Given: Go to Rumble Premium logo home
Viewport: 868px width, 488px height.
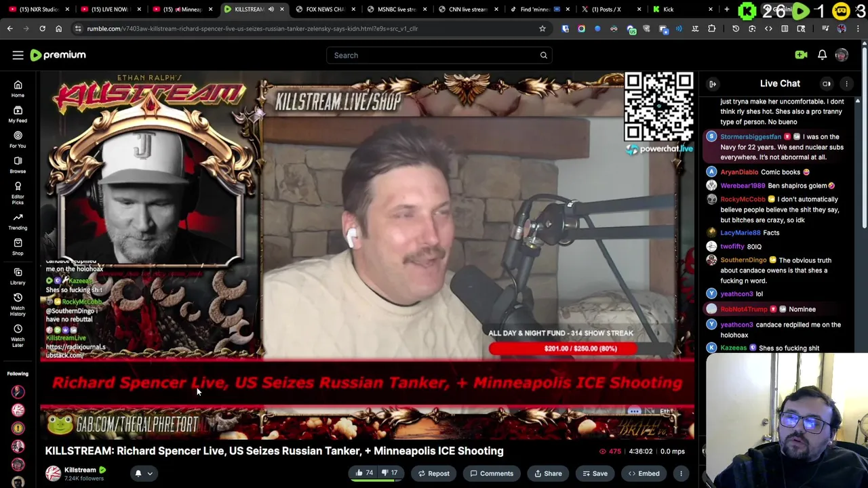Looking at the screenshot, I should click(x=58, y=55).
